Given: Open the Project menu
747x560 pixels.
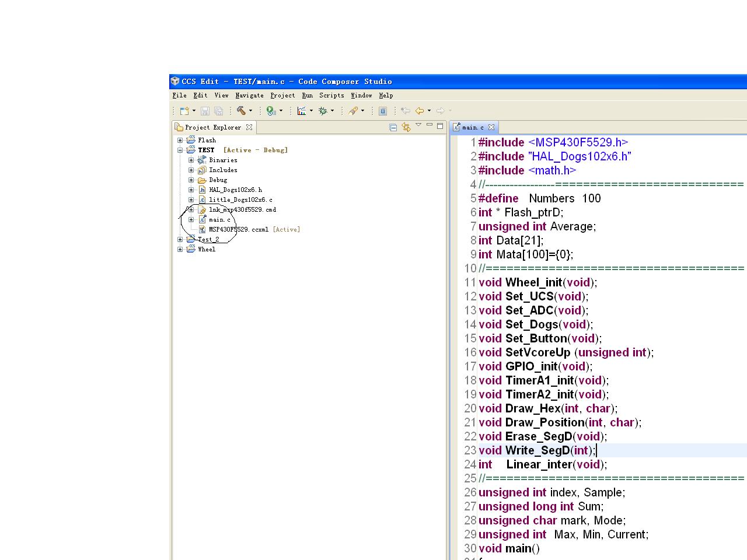Looking at the screenshot, I should point(282,95).
